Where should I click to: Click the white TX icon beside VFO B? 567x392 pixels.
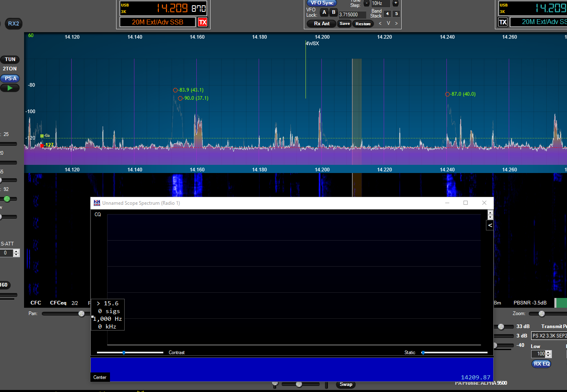503,22
